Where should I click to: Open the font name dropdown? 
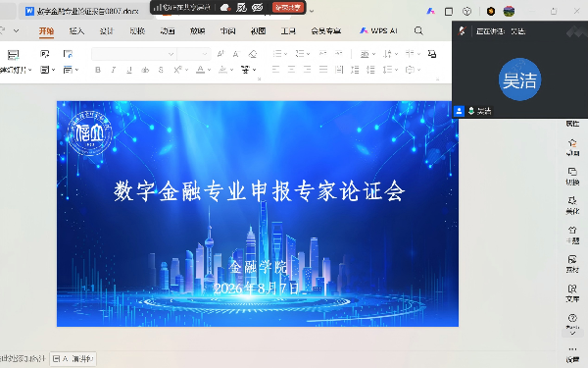[x=134, y=54]
